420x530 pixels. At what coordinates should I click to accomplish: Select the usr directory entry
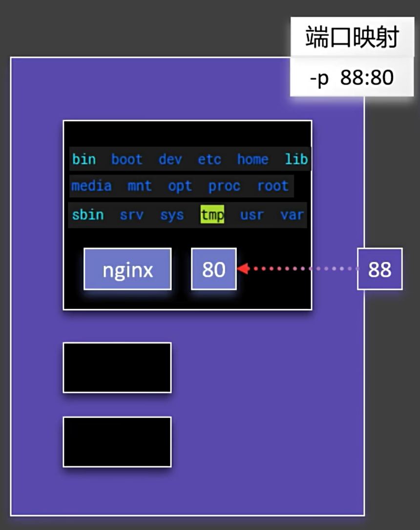251,214
